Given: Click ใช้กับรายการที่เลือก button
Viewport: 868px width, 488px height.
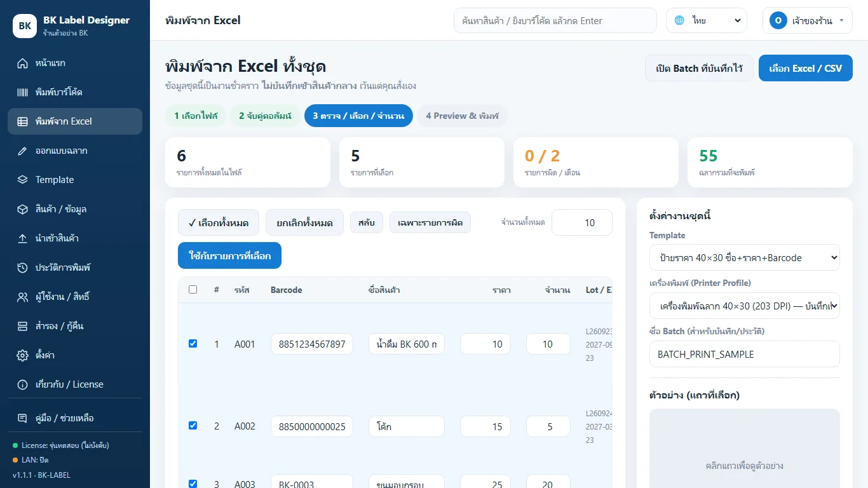Looking at the screenshot, I should pos(230,255).
